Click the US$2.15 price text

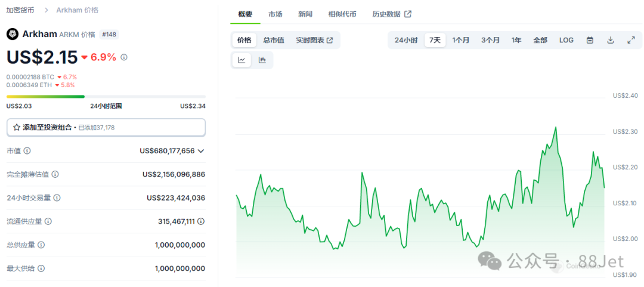pos(42,57)
